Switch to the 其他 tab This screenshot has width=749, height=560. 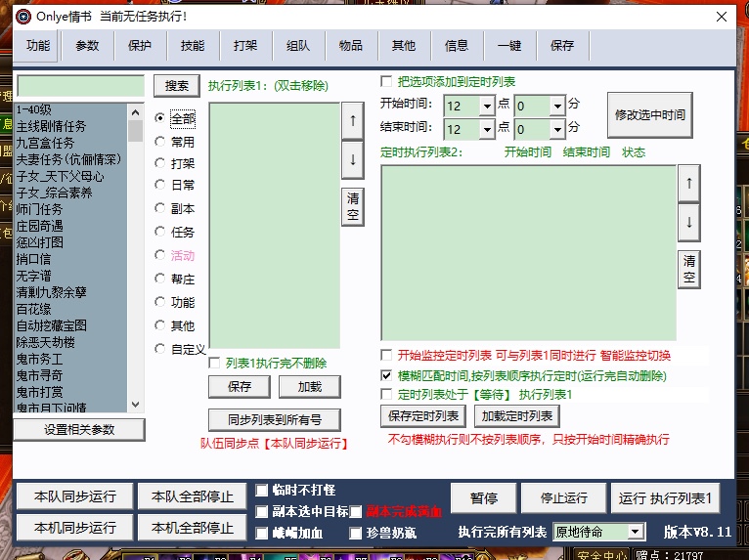[404, 46]
